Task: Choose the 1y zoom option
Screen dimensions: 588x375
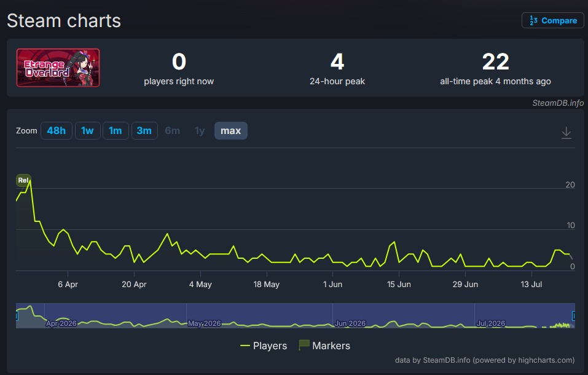Action: click(x=200, y=130)
